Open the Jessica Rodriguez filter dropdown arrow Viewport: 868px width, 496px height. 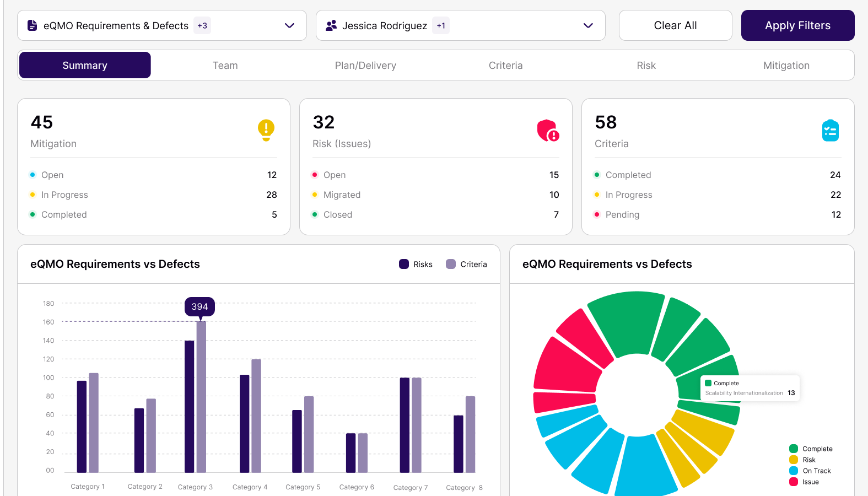(588, 25)
